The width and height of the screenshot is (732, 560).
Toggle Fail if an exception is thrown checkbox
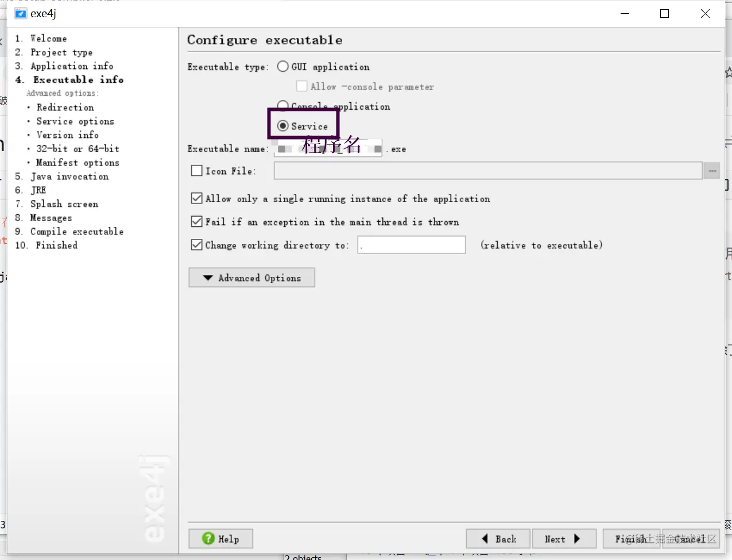point(196,222)
